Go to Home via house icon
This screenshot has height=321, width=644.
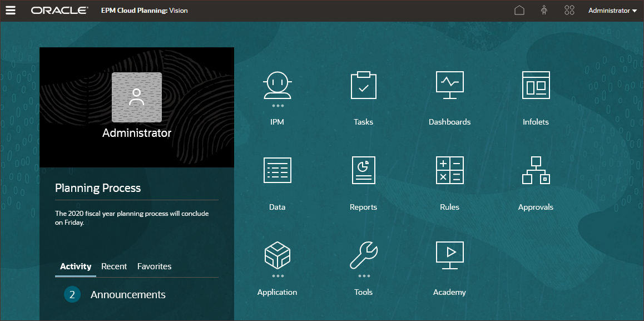519,10
